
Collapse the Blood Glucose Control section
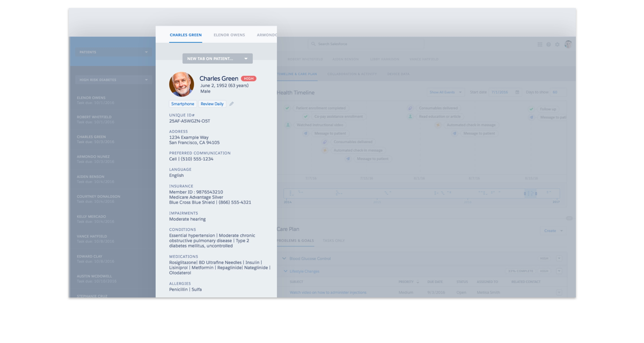point(284,258)
